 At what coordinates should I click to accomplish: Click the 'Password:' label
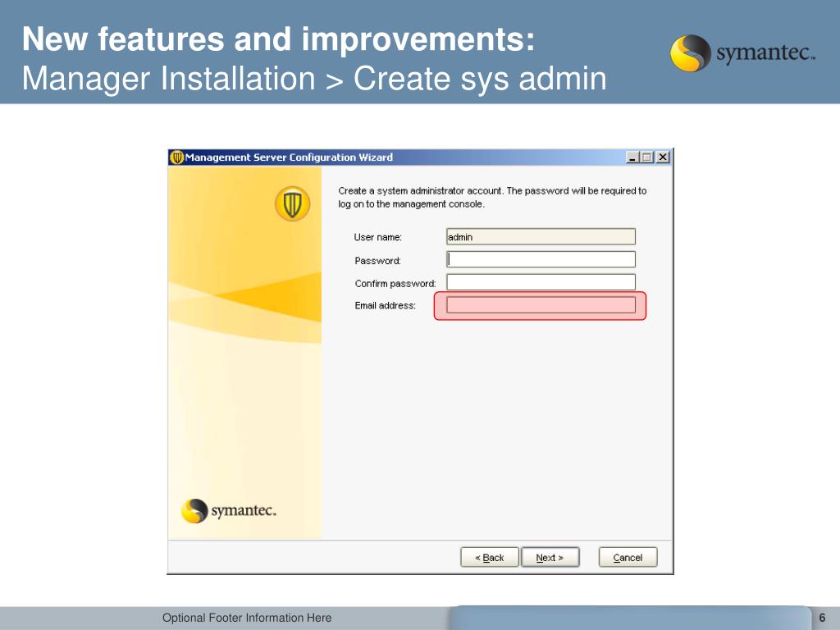[x=377, y=261]
